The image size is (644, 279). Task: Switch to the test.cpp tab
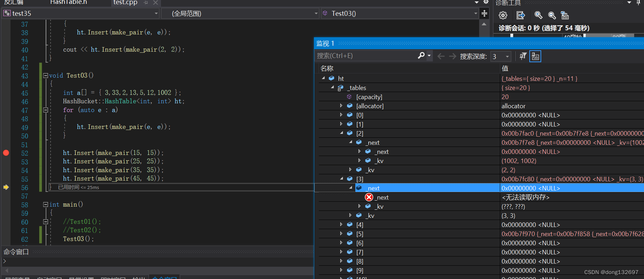click(126, 2)
